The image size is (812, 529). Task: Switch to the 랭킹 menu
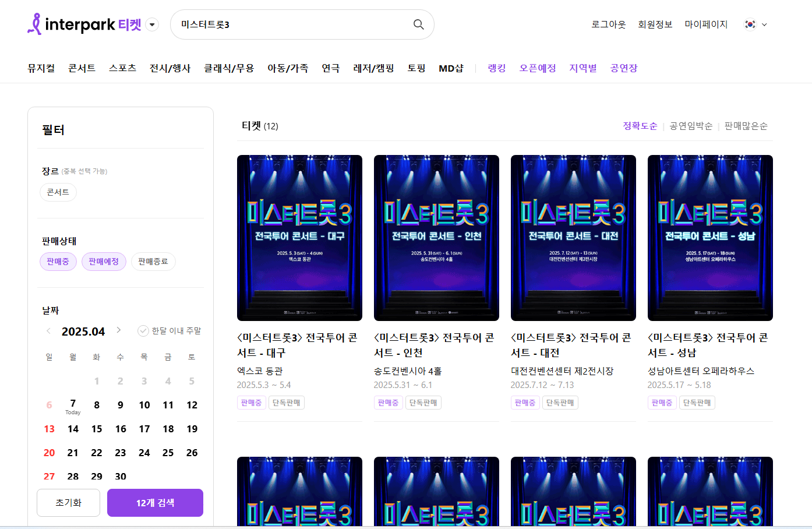(496, 68)
